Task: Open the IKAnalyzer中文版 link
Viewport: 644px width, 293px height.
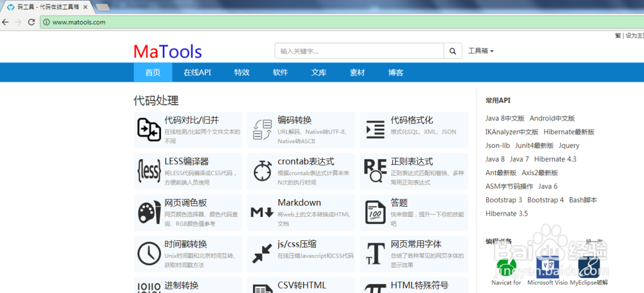Action: 512,132
